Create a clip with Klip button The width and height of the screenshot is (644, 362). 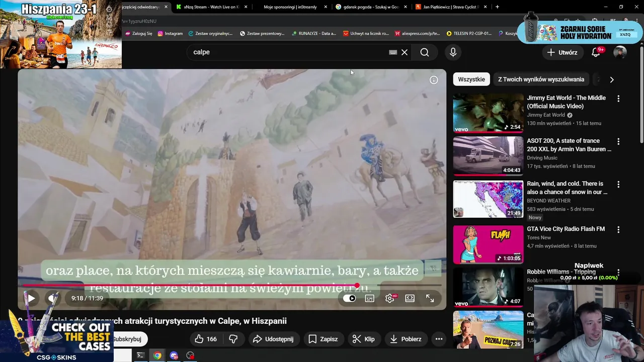tap(363, 339)
